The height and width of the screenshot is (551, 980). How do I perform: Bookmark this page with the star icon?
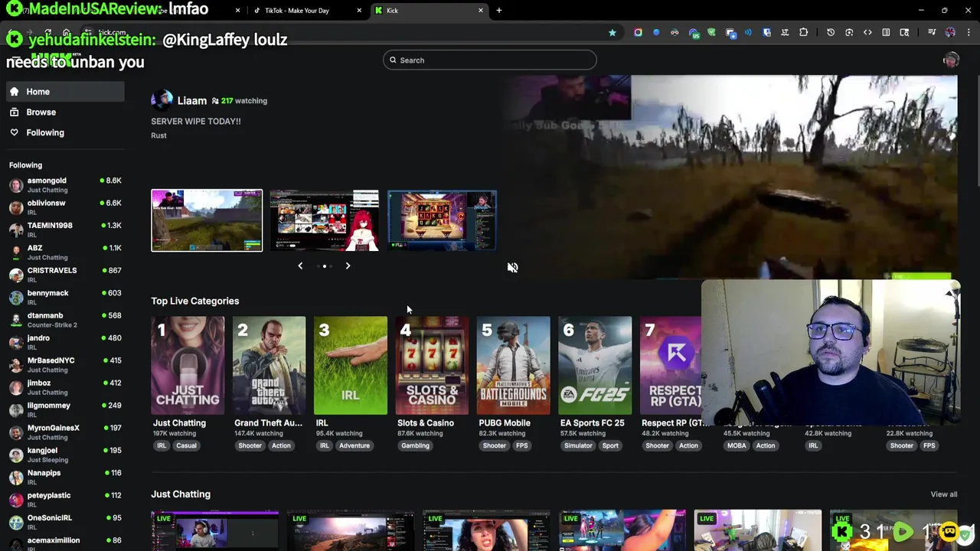click(x=612, y=33)
